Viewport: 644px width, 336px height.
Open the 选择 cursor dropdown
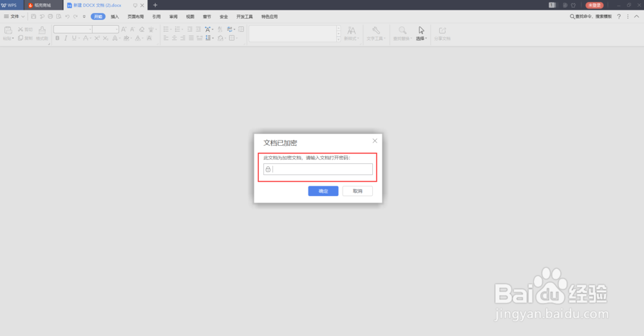[421, 34]
